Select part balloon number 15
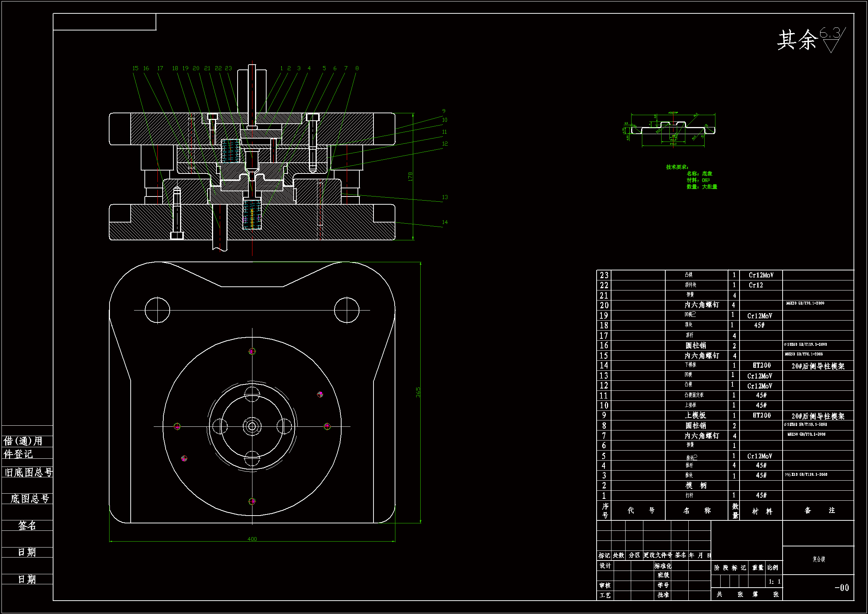 pyautogui.click(x=136, y=68)
